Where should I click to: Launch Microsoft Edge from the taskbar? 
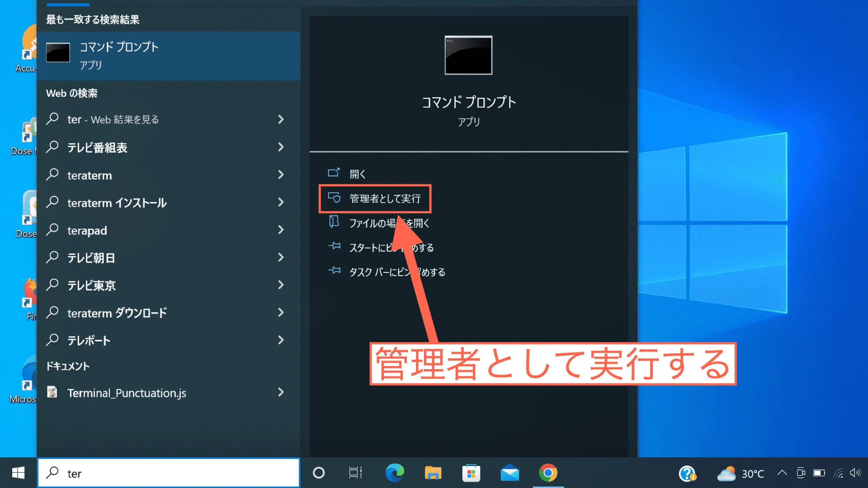396,473
